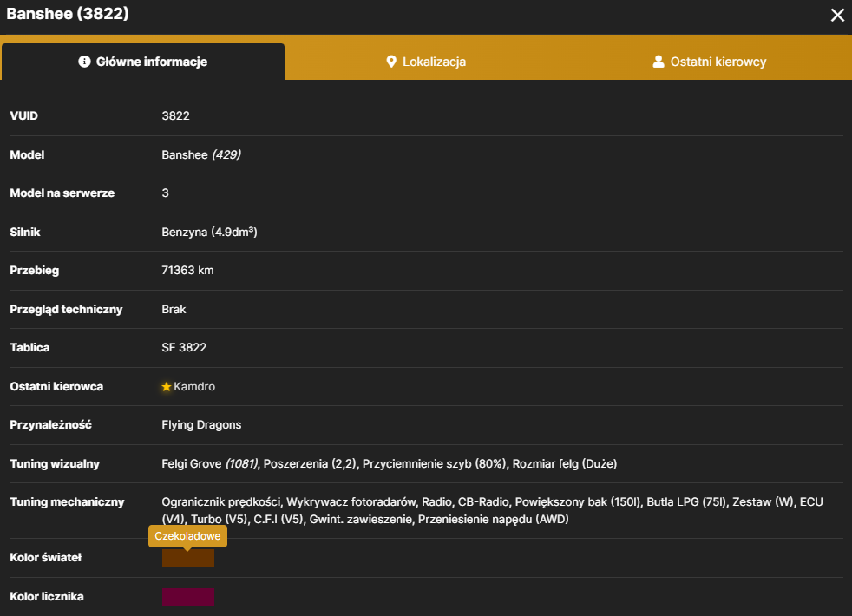
Task: Click the gold star next to Kamdro
Action: (167, 387)
